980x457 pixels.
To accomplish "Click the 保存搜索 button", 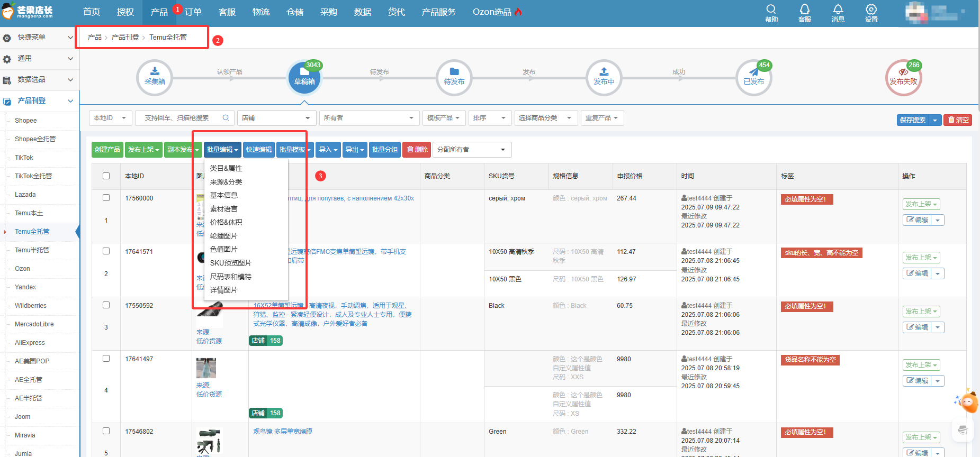I will (913, 120).
